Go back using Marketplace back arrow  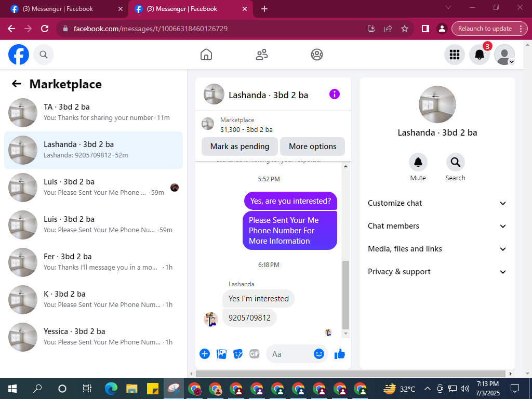pyautogui.click(x=17, y=84)
